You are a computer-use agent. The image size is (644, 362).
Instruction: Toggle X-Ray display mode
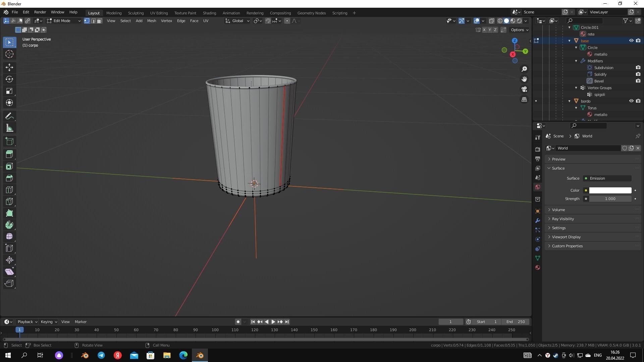point(491,21)
